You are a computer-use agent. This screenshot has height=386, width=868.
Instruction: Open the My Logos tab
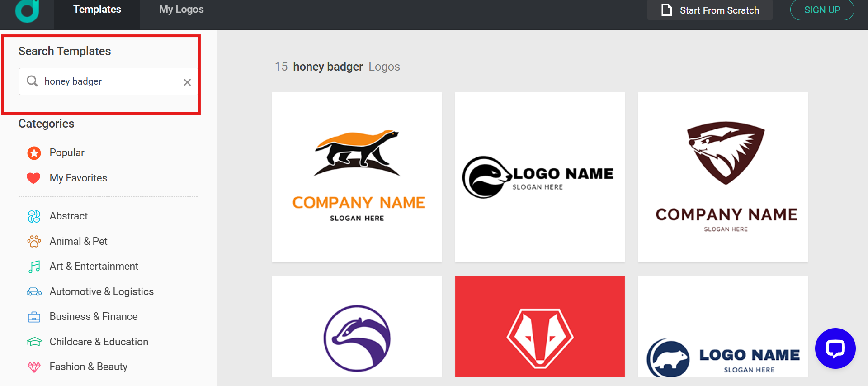click(x=181, y=10)
